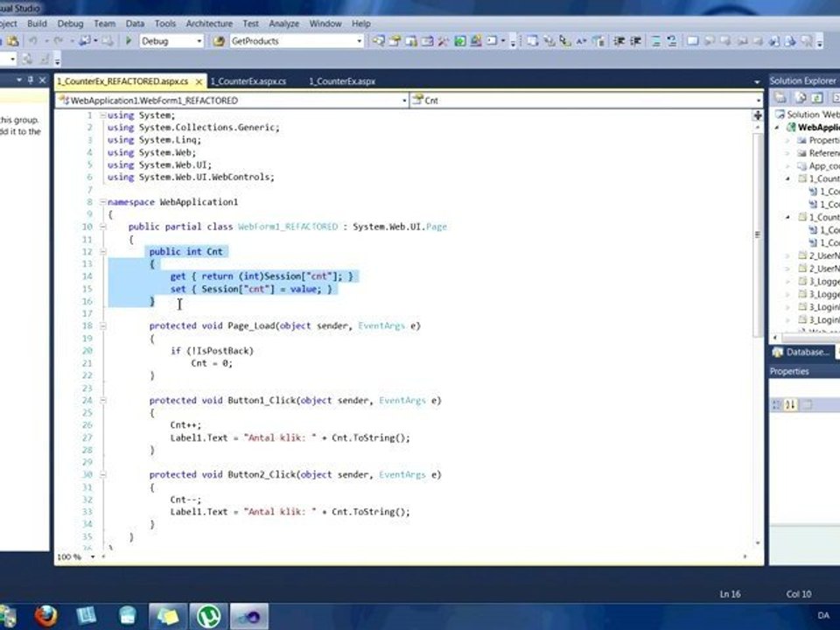Select the App_code folder in Solution Explorer
Viewport: 840px width, 630px height.
(820, 166)
